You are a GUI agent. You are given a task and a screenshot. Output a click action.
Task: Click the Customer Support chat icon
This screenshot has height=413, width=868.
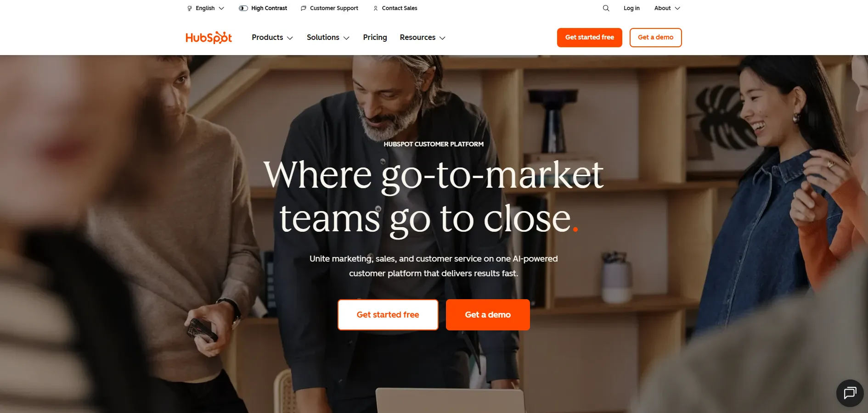tap(304, 8)
